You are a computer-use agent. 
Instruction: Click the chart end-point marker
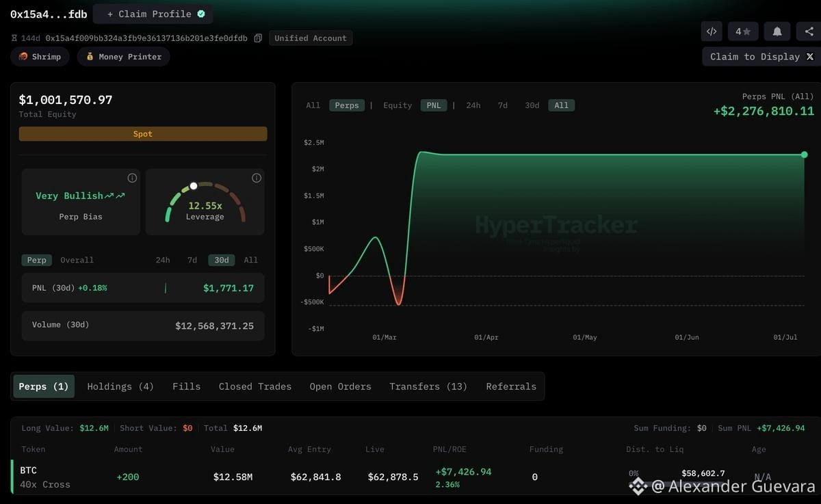click(x=805, y=155)
